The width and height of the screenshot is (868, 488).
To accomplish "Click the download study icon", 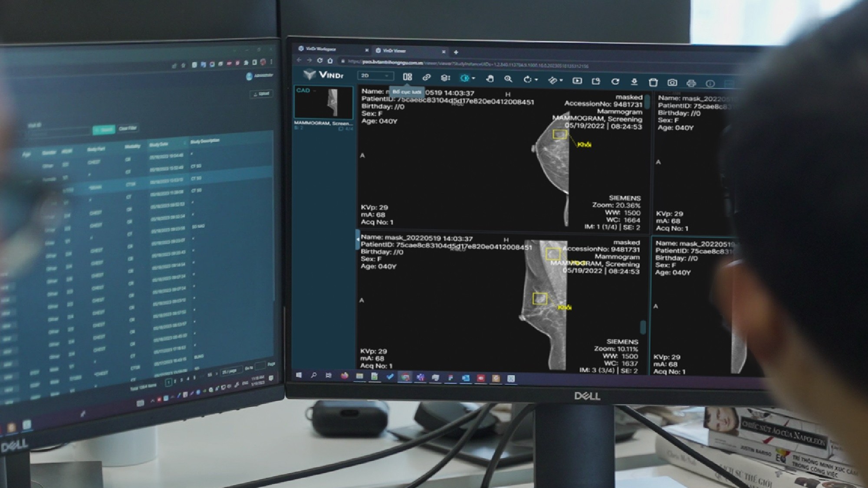I will [634, 82].
